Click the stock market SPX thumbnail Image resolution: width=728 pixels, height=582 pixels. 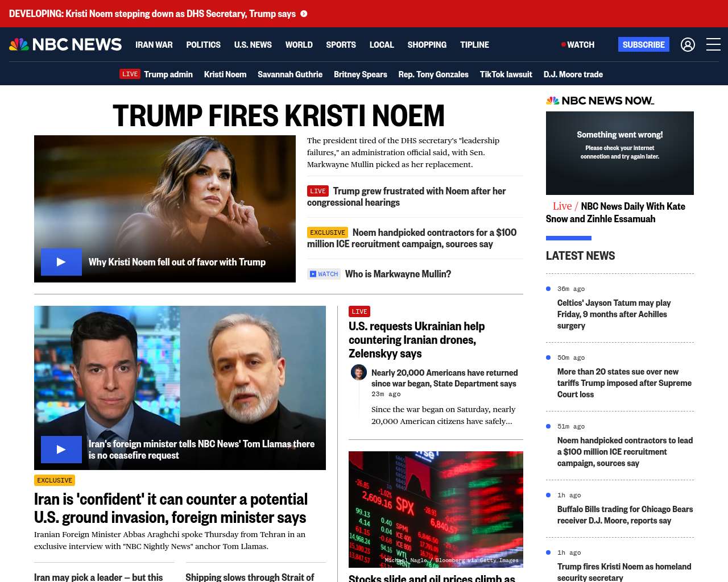click(436, 509)
